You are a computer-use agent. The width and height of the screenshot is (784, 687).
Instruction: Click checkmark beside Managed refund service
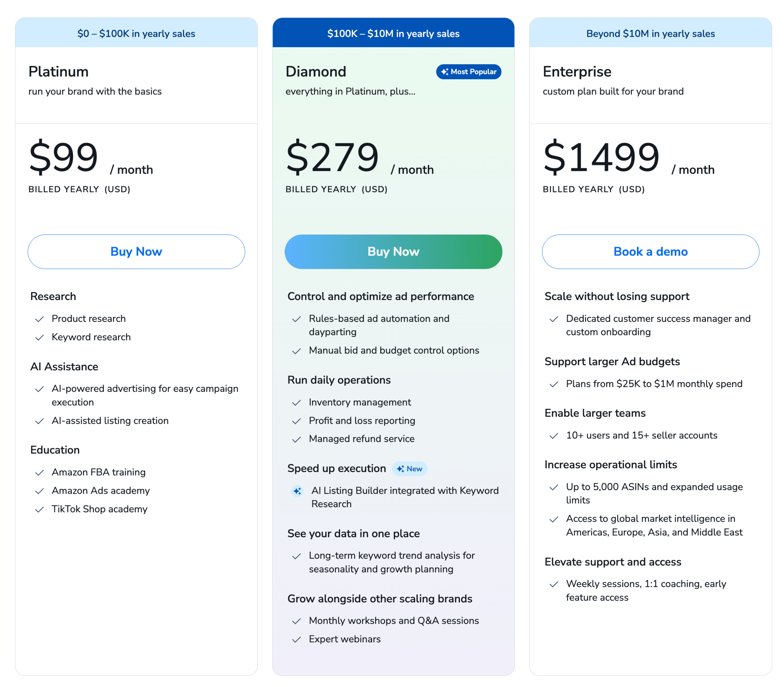pyautogui.click(x=296, y=439)
